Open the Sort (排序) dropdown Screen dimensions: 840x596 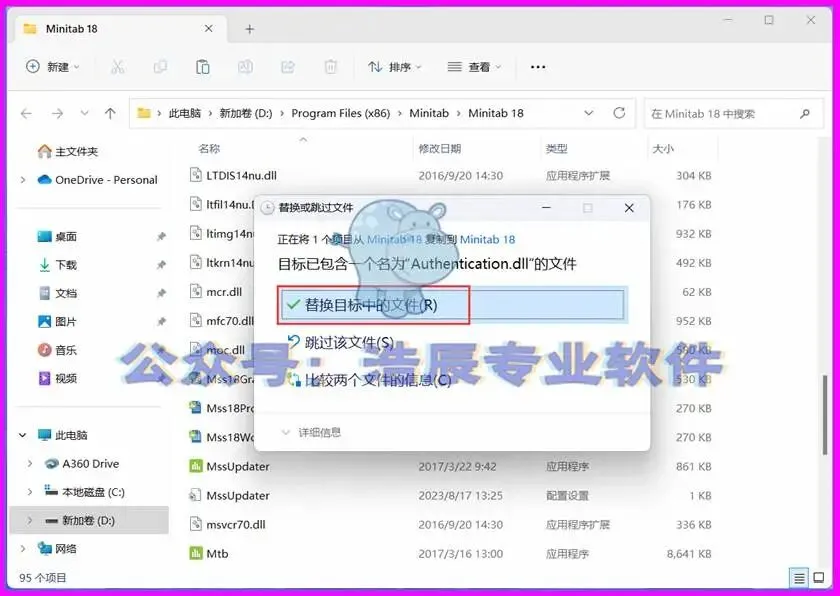(395, 67)
